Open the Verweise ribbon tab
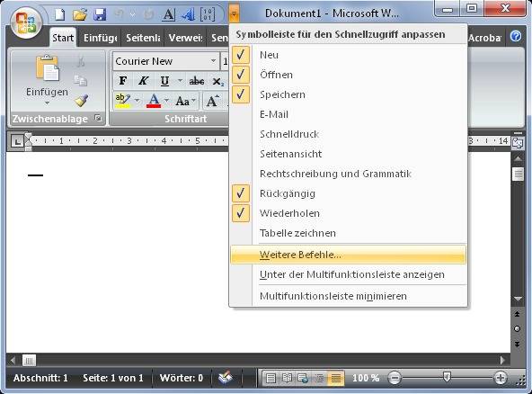 pos(186,38)
